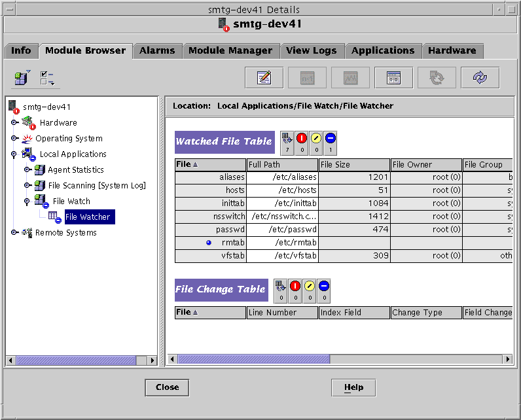Viewport: 521px width, 420px height.
Task: Click the blue refresh arrows toolbar button
Action: pyautogui.click(x=480, y=78)
